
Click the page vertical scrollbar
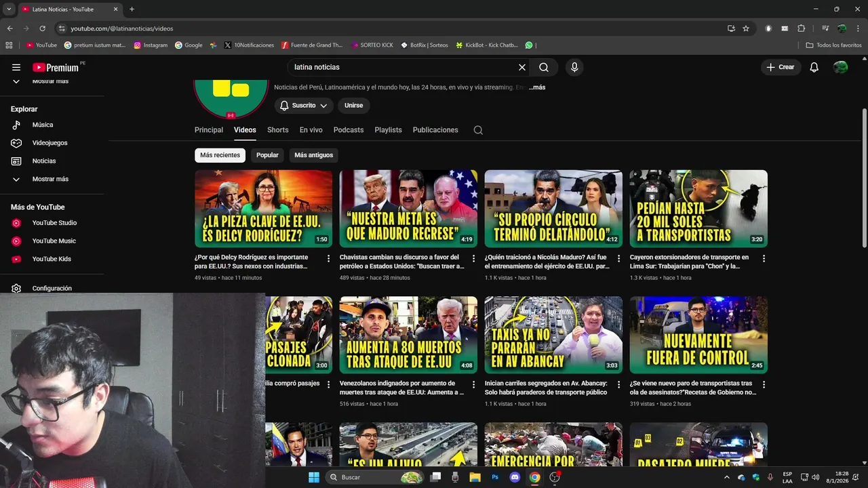(x=864, y=178)
